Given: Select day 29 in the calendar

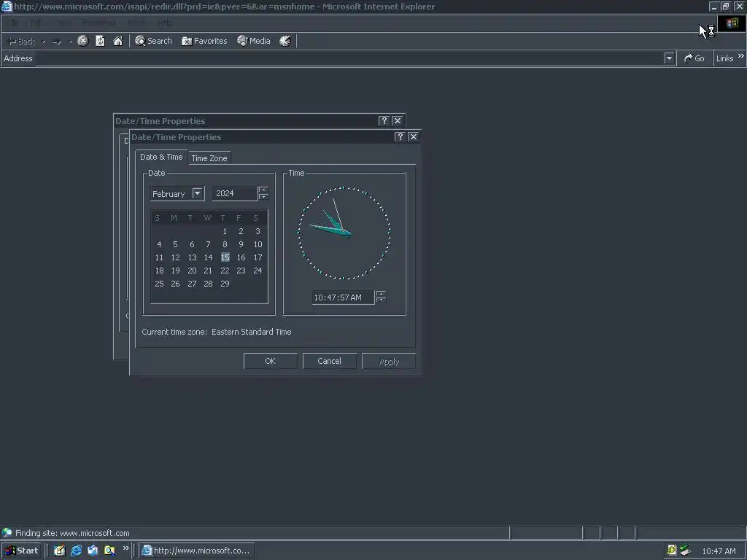Looking at the screenshot, I should [x=225, y=284].
